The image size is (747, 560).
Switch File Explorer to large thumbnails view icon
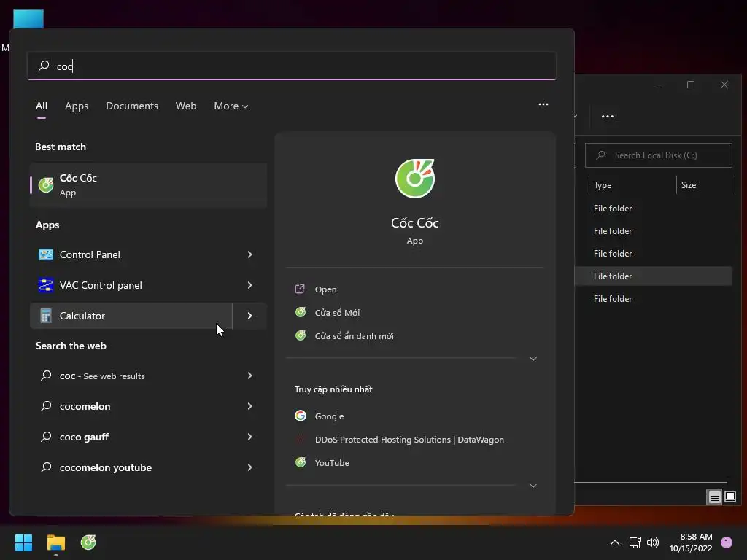pos(729,497)
